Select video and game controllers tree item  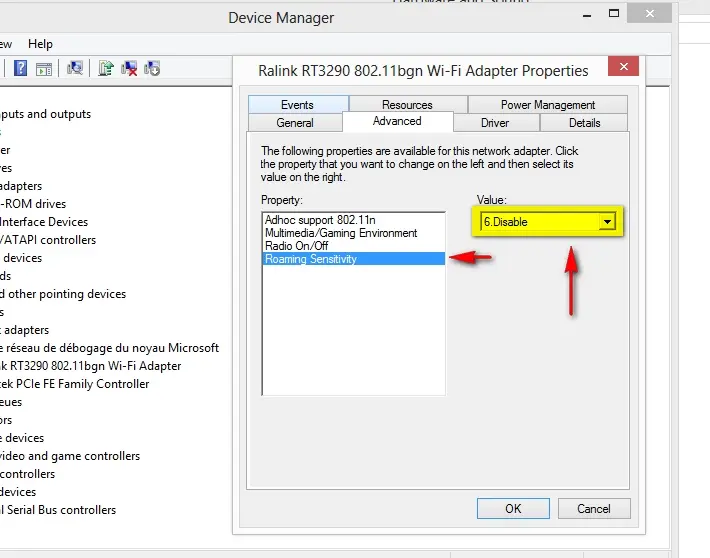click(70, 456)
